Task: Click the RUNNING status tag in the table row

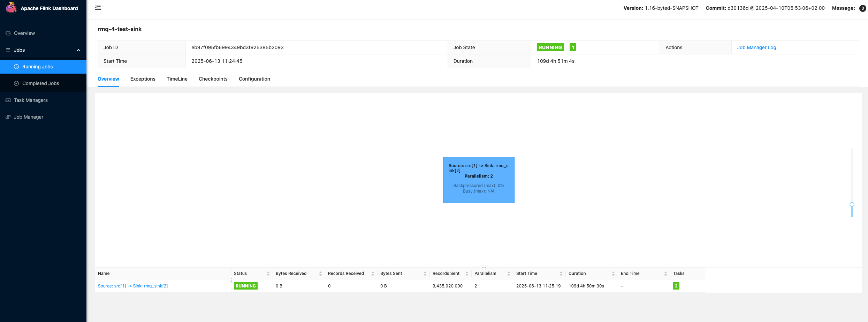Action: point(246,286)
